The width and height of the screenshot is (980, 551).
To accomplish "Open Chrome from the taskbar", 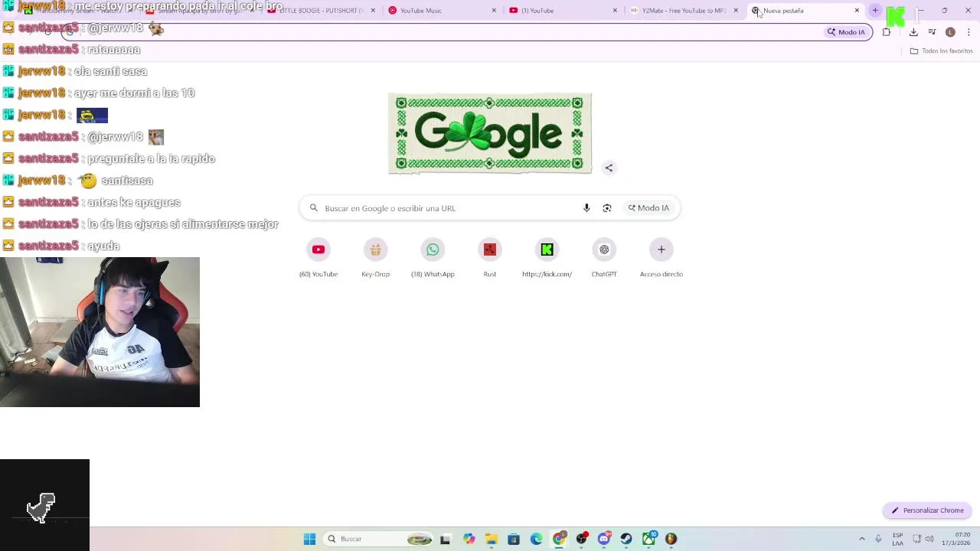I will 559,539.
